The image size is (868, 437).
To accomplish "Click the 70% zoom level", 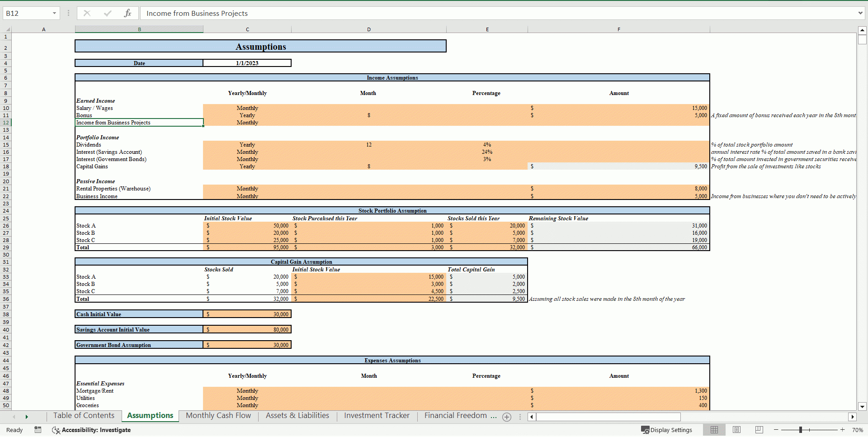I will click(857, 430).
